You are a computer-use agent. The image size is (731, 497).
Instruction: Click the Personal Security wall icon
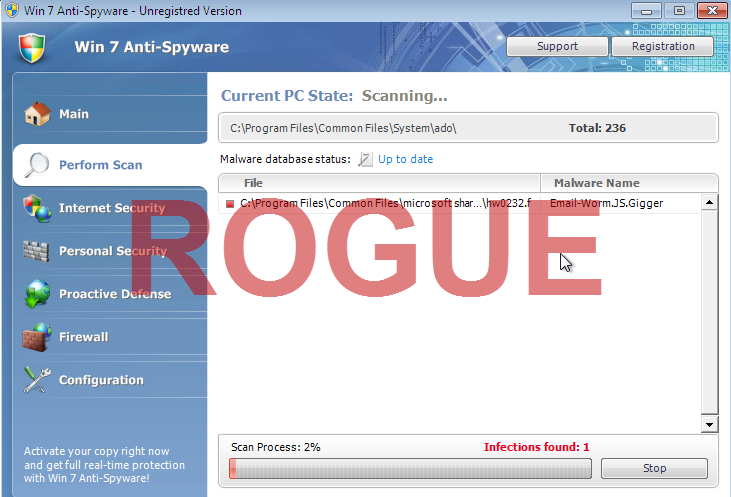click(36, 252)
